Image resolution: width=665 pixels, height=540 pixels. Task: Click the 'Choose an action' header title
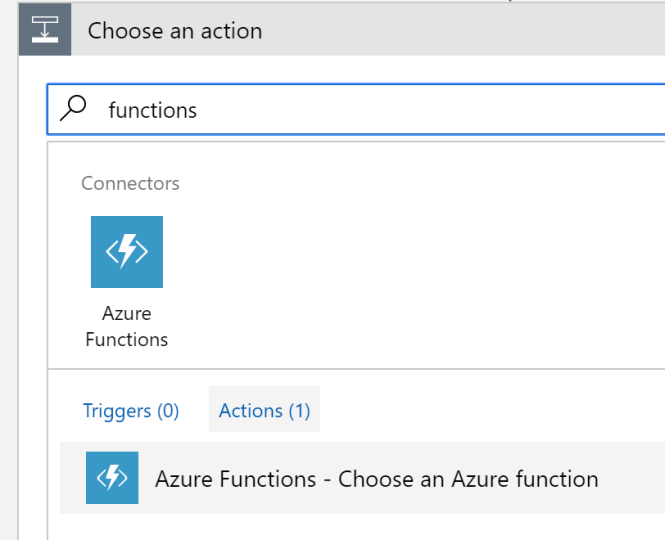(175, 31)
